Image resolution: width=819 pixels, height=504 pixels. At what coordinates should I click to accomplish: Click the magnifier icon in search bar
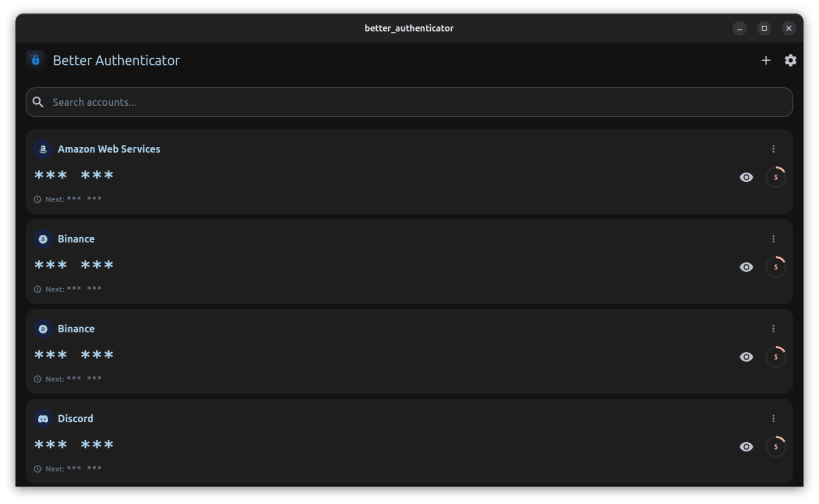coord(38,102)
